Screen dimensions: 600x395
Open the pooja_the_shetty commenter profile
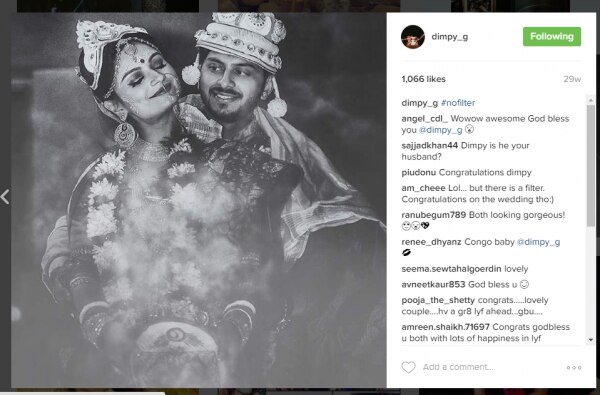coord(438,300)
